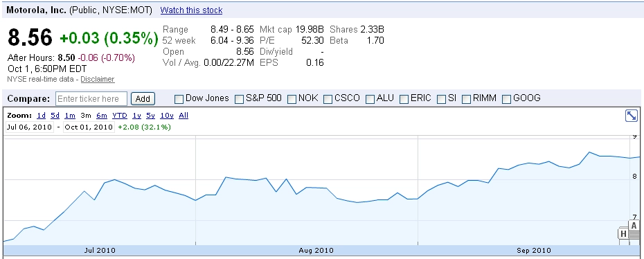Select the stock price 8.56
644x259 pixels.
click(30, 38)
